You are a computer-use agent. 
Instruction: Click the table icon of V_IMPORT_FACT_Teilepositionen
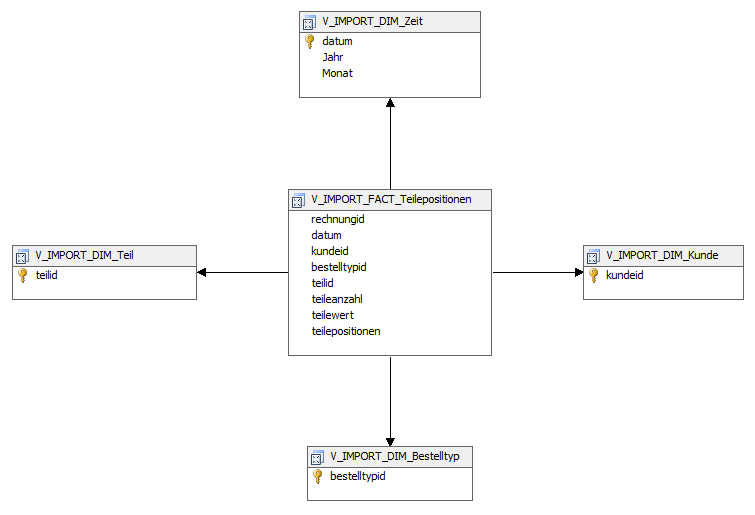point(297,199)
